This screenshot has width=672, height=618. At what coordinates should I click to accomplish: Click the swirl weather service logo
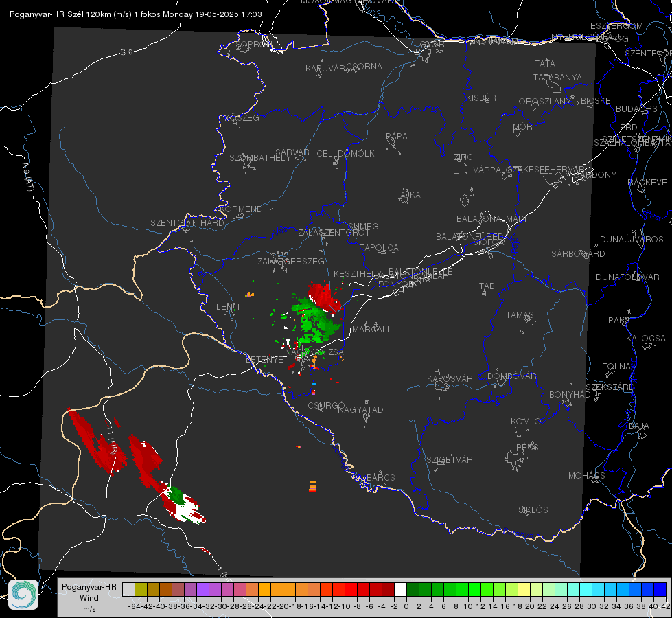[x=23, y=595]
